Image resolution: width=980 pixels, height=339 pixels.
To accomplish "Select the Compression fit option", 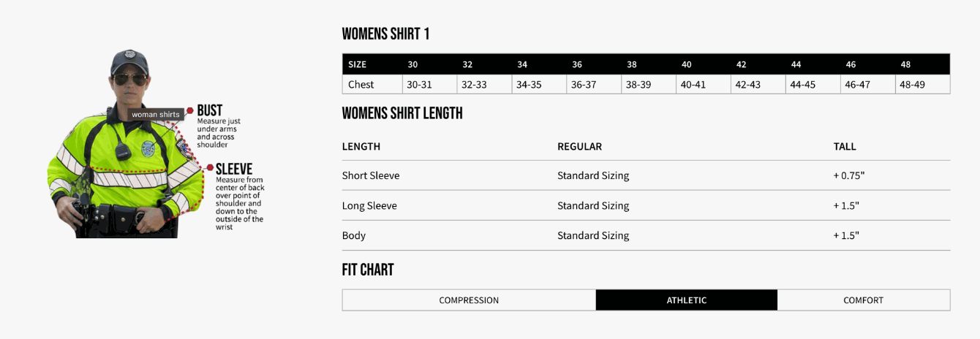I will point(469,300).
